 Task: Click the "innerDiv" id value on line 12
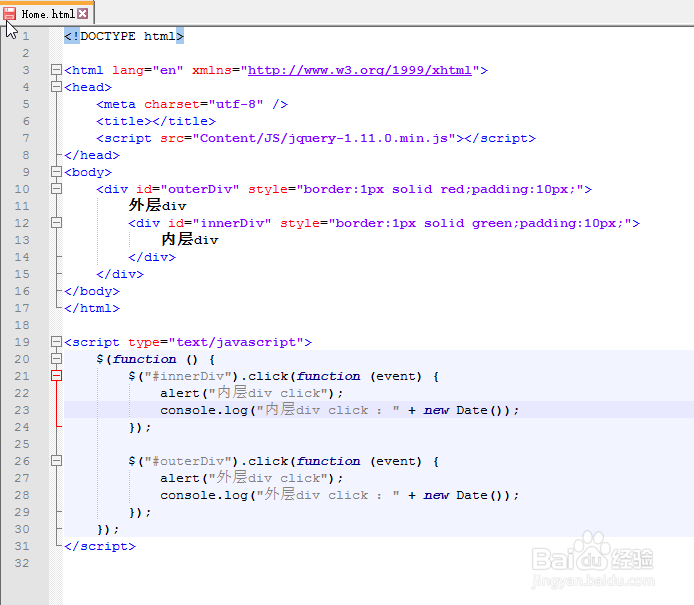[231, 224]
